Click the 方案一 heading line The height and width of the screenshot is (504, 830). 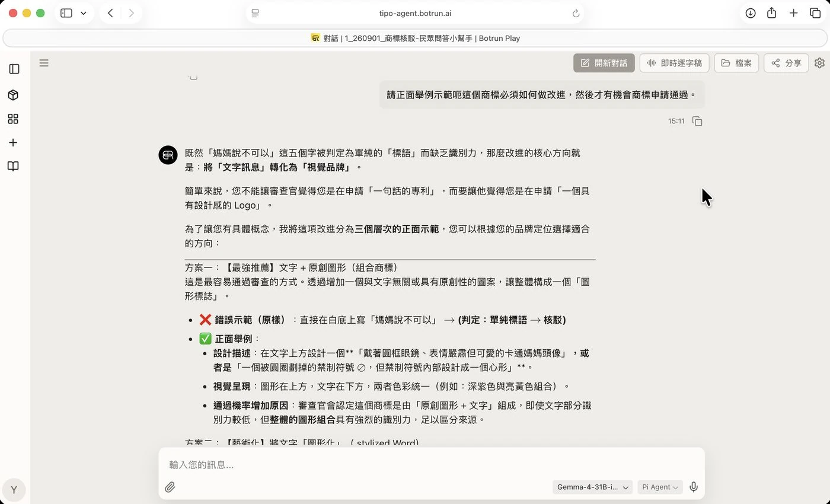tap(291, 268)
